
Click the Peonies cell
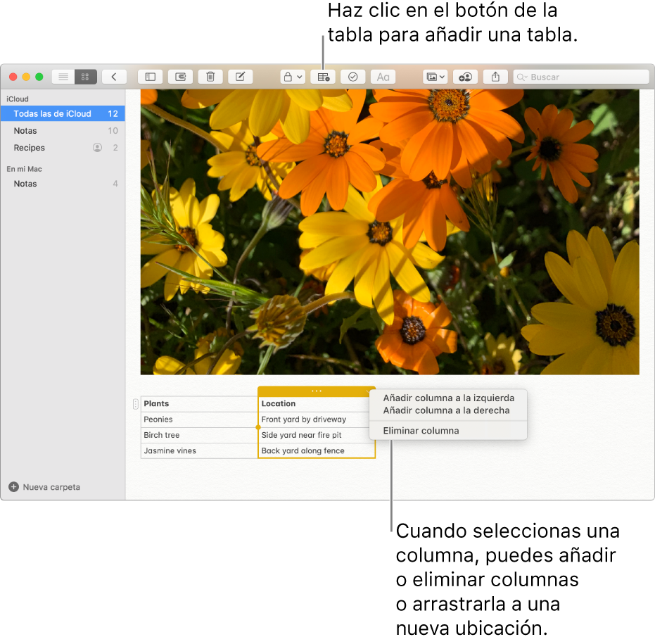coord(199,419)
